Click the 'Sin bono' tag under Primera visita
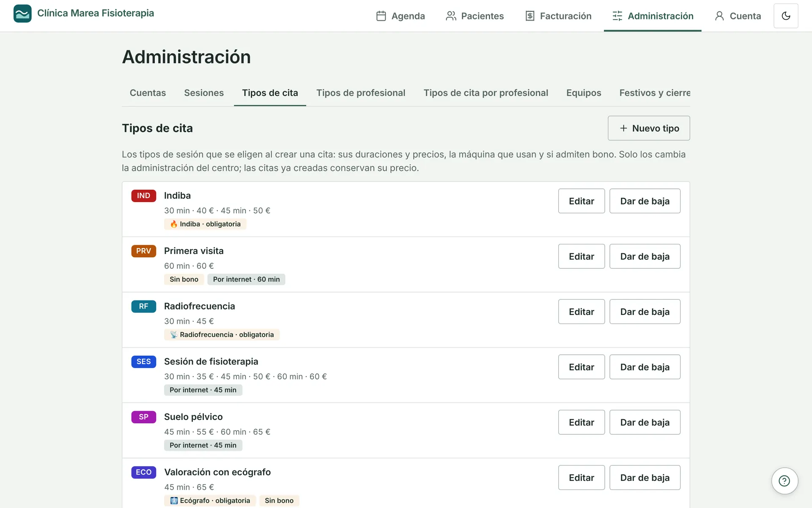812x508 pixels. click(184, 279)
